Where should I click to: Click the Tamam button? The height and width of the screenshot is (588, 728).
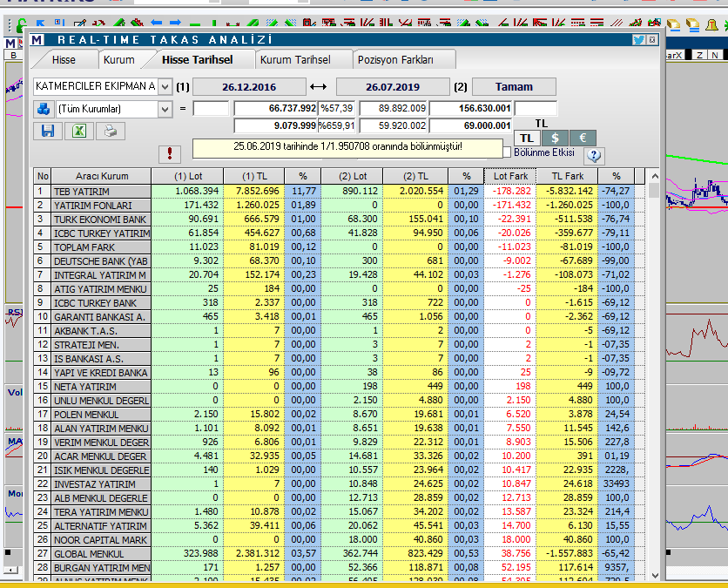514,87
